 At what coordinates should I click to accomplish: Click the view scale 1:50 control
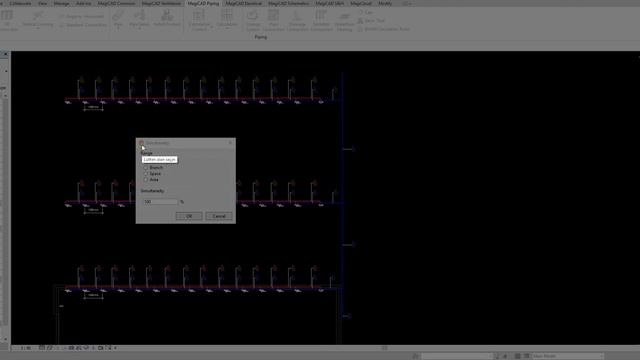click(26, 348)
